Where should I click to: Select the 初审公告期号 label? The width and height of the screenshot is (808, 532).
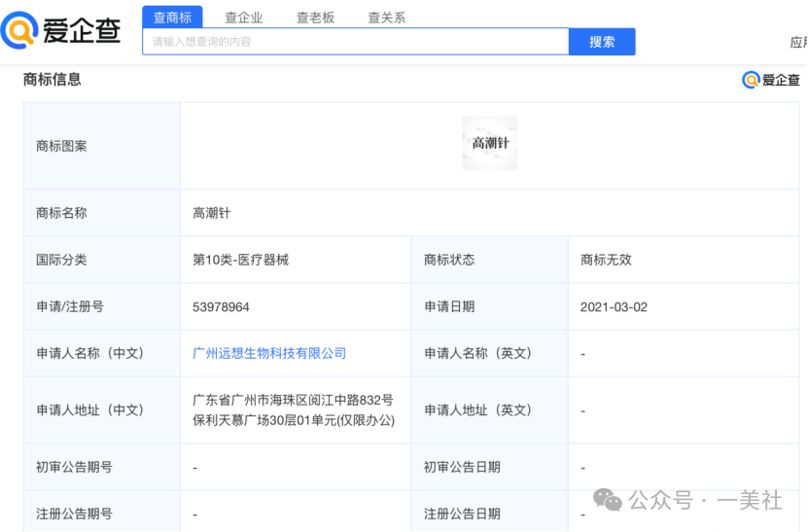74,468
